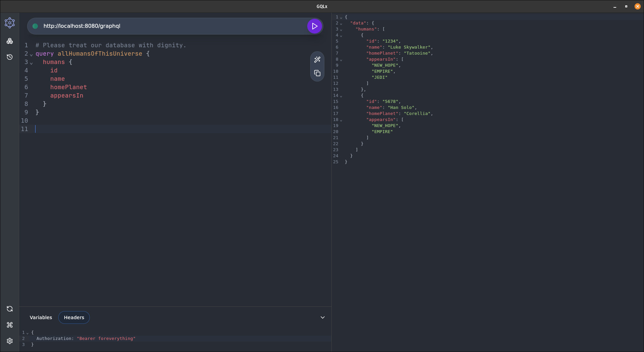
Task: Copy the query using copy icon
Action: [317, 73]
